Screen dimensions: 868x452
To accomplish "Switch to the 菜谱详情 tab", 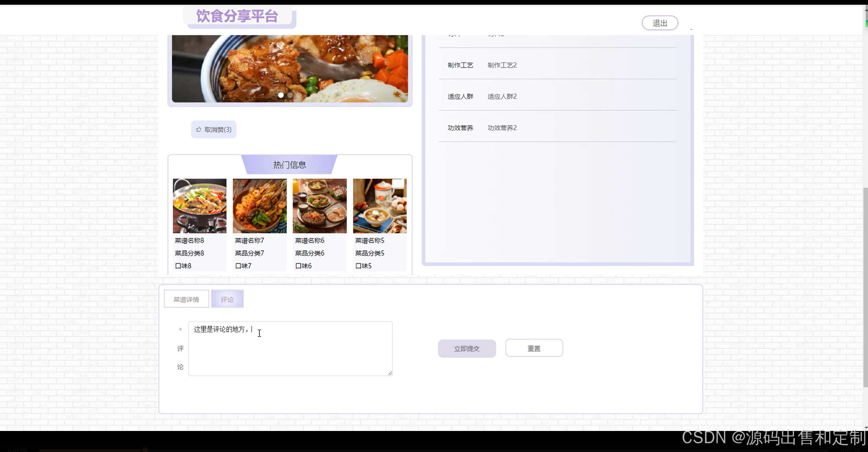I will [x=186, y=299].
